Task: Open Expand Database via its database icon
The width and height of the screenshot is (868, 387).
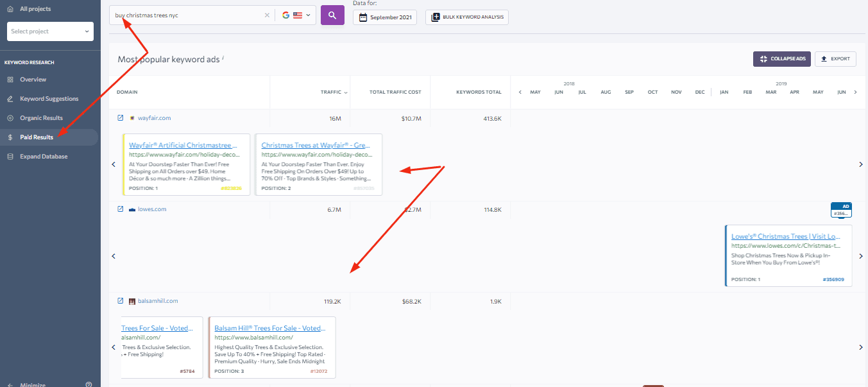Action: point(9,156)
